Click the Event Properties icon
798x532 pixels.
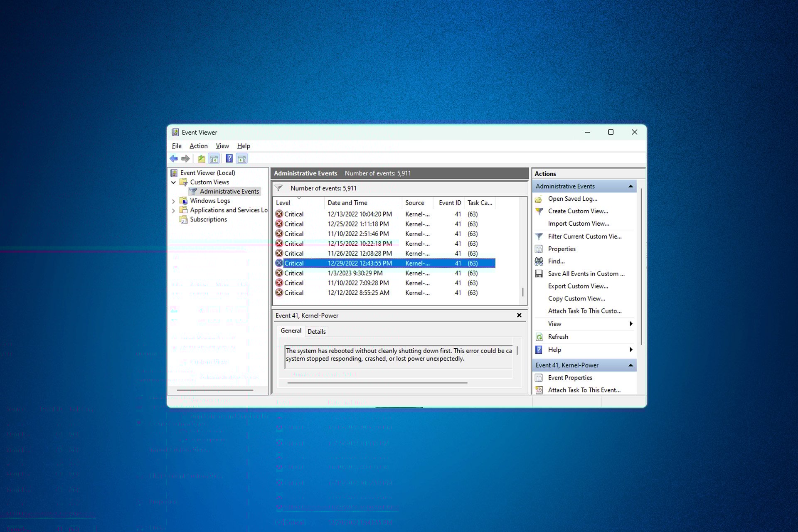539,378
